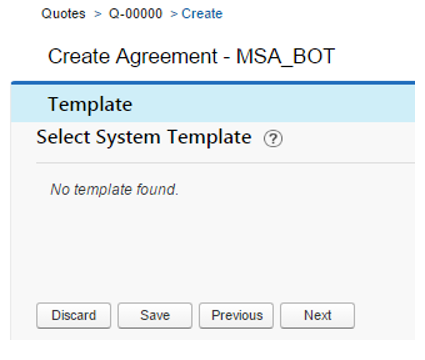Click the Discard button
This screenshot has height=360, width=425.
73,315
